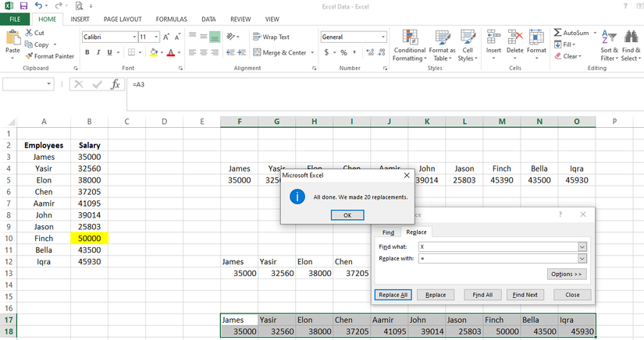The width and height of the screenshot is (644, 340).
Task: Open the General number format dropdown
Action: (x=383, y=37)
